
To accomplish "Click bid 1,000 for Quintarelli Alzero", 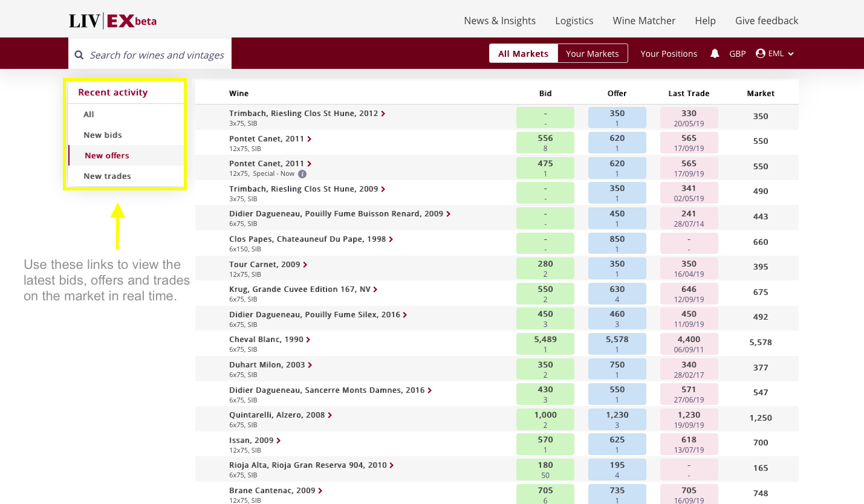I will point(545,419).
